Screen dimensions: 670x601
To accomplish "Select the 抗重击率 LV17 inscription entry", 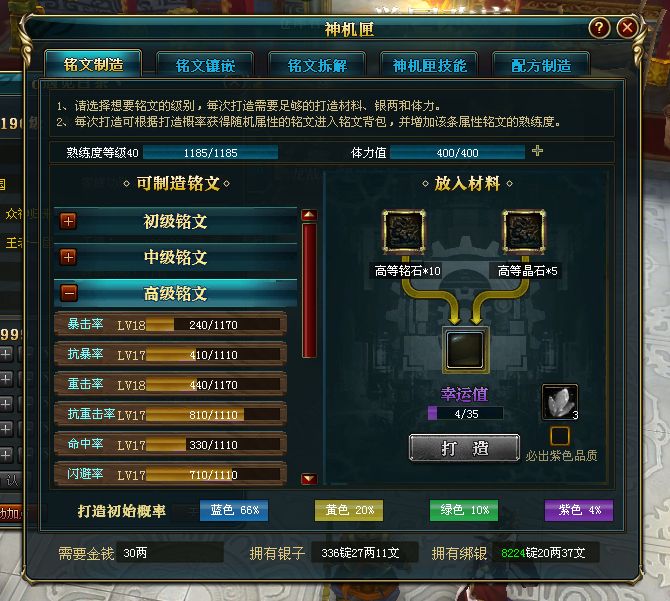I will point(170,414).
